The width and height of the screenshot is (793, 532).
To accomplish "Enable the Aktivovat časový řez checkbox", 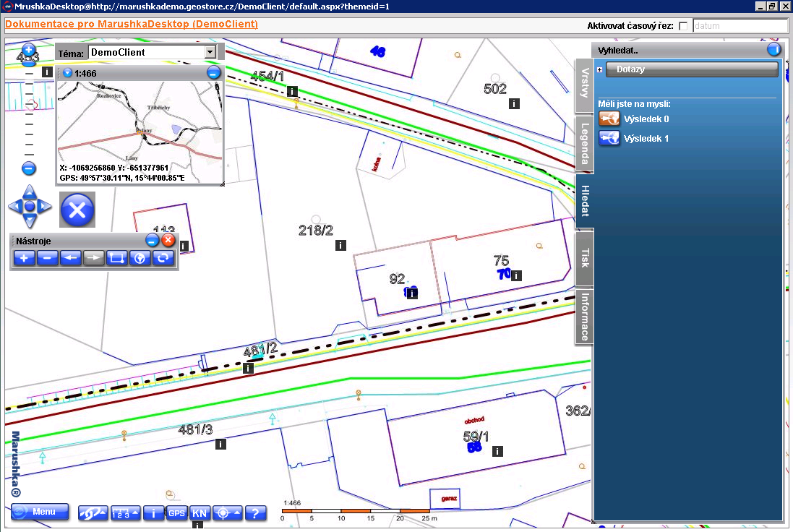I will pyautogui.click(x=683, y=26).
